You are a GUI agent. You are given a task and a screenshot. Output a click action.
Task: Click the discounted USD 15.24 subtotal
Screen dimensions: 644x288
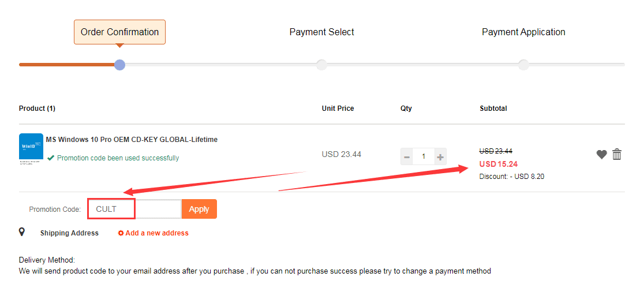(x=498, y=164)
